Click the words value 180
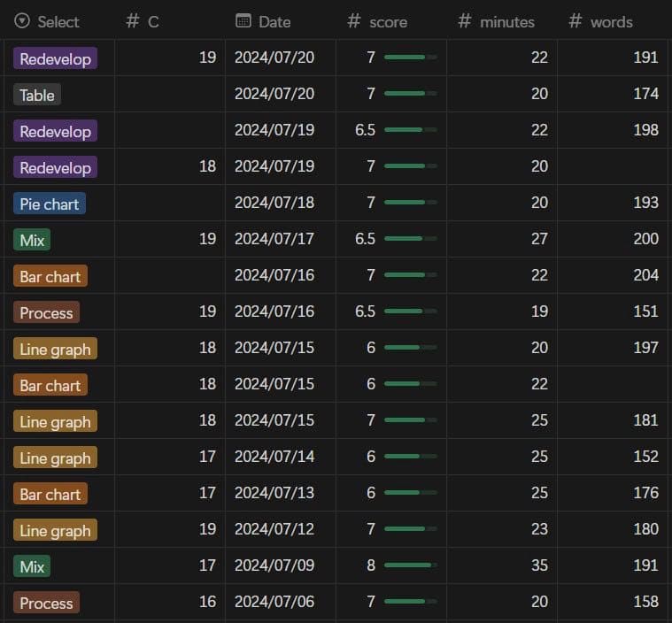 click(645, 528)
